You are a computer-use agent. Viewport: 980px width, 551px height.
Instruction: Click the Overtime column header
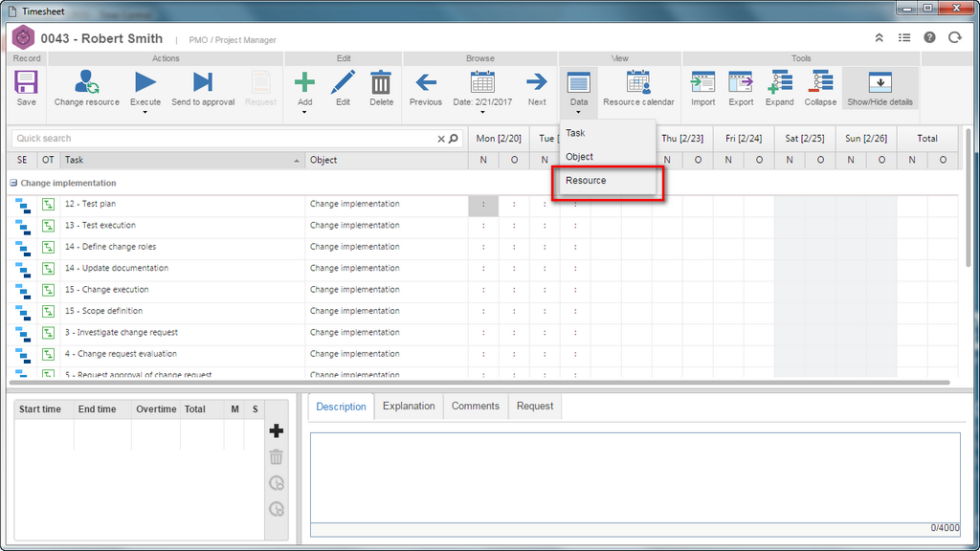pos(156,409)
